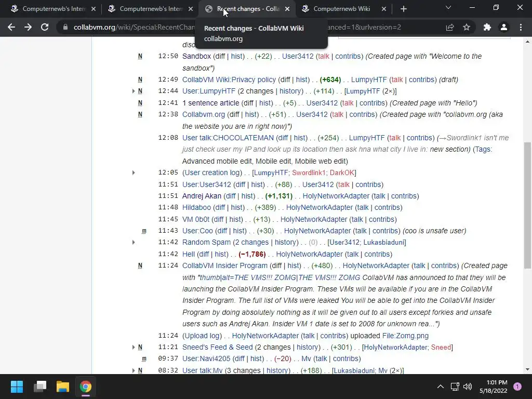Close the Computernewb Wiki tab
The height and width of the screenshot is (399, 532).
click(384, 9)
